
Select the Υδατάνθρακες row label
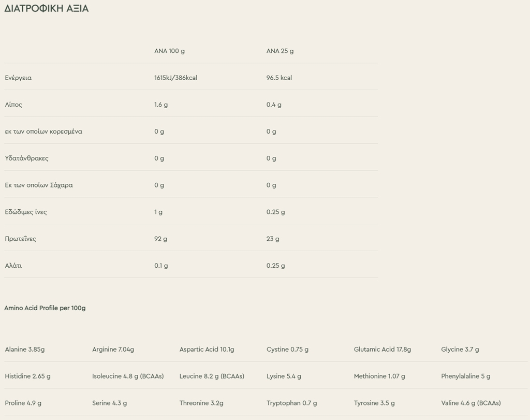coord(26,158)
